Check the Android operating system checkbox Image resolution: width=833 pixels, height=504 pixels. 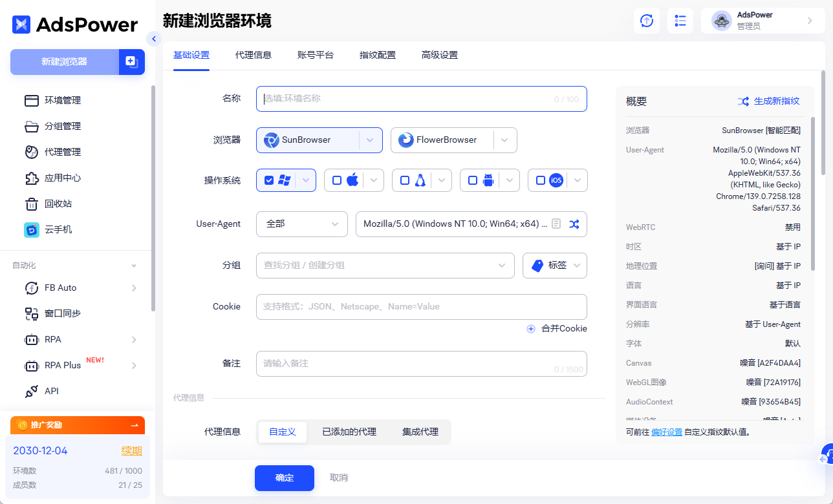click(x=473, y=180)
